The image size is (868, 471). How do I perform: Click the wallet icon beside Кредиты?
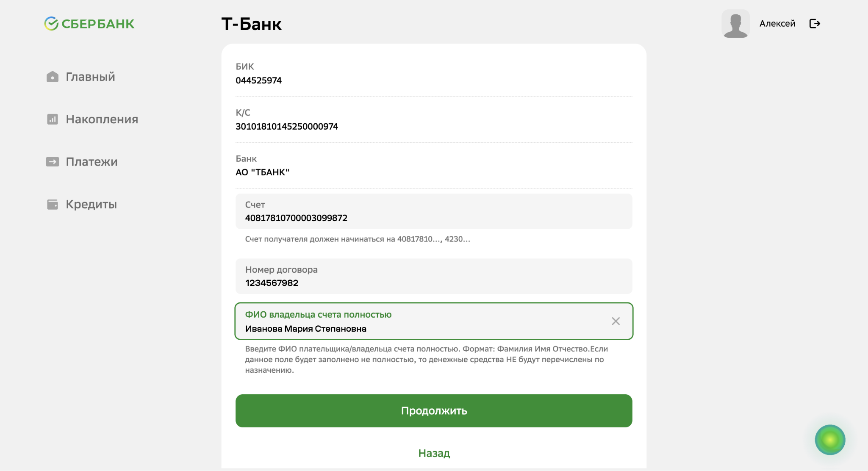coord(52,205)
